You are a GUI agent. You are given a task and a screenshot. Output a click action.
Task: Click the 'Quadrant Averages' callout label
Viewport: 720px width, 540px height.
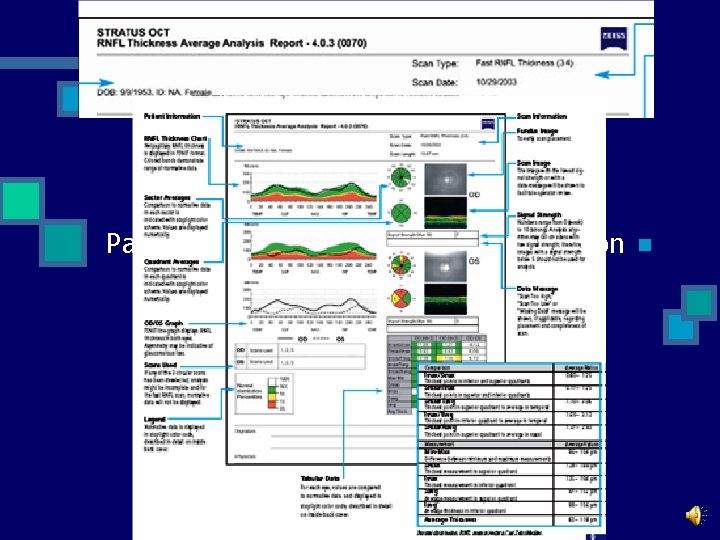(x=171, y=262)
